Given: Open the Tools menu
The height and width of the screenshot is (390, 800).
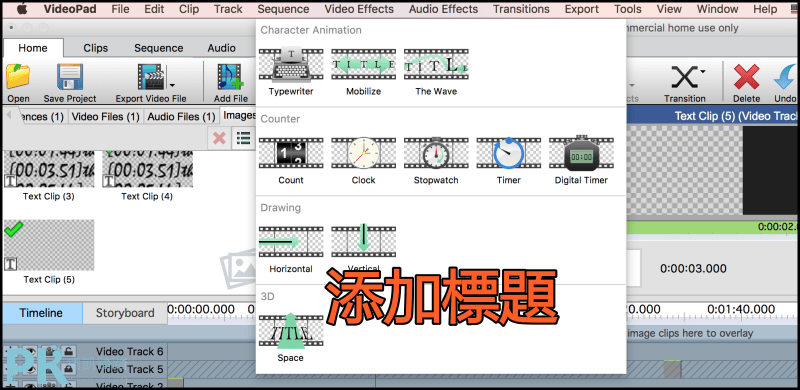Looking at the screenshot, I should click(x=628, y=9).
